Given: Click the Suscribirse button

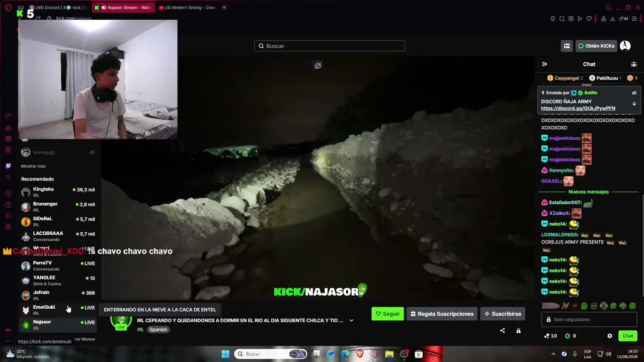Looking at the screenshot, I should [503, 314].
